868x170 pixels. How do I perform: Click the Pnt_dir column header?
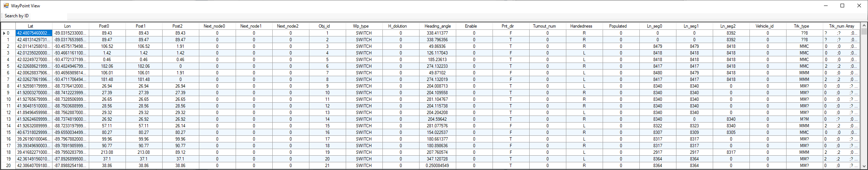point(508,26)
